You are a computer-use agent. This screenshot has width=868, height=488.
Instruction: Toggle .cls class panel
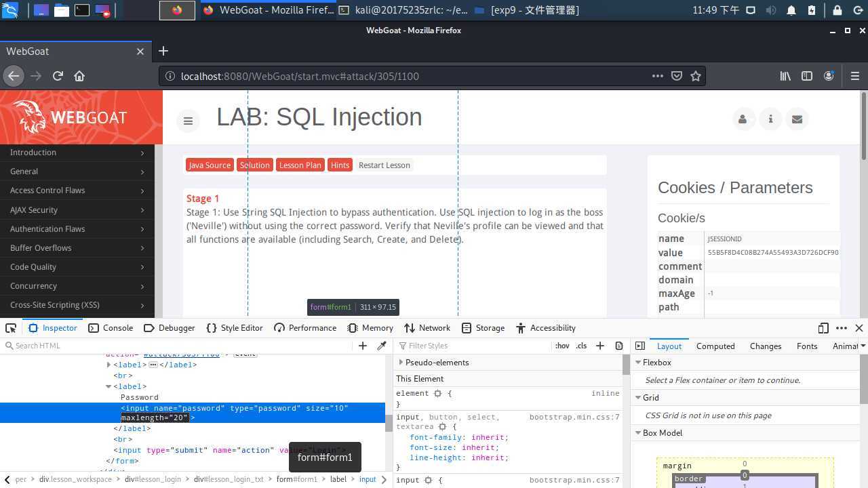point(581,346)
